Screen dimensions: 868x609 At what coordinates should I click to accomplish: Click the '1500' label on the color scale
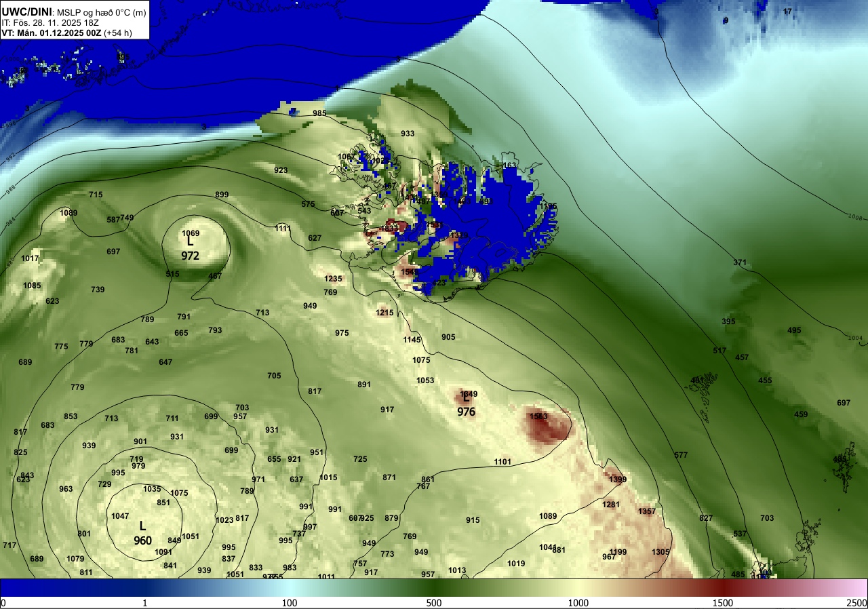tap(723, 603)
